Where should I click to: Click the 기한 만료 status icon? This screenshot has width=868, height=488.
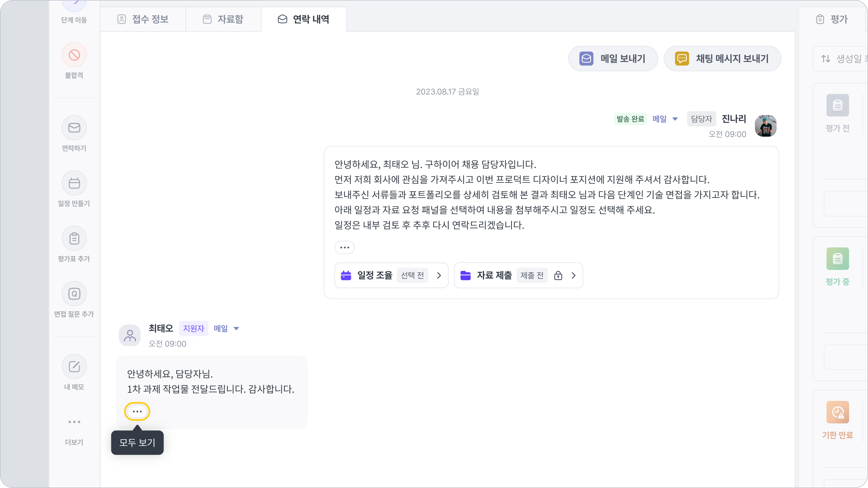click(x=837, y=412)
